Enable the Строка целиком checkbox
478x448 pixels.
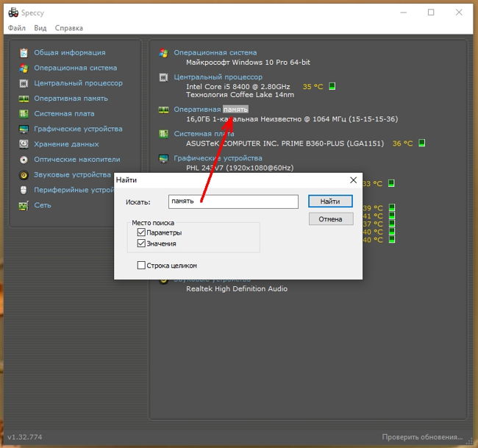[141, 266]
